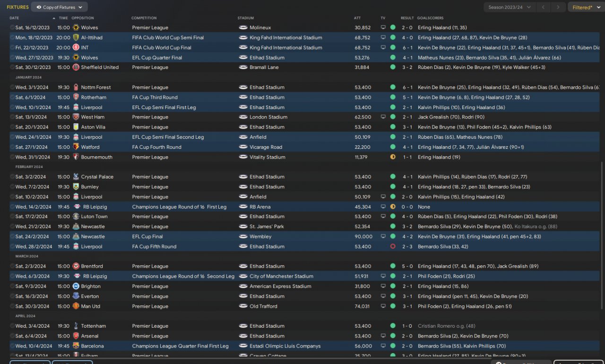
Task: Tick the selection circle for Sat, 9/3/2024
Action: coord(12,287)
